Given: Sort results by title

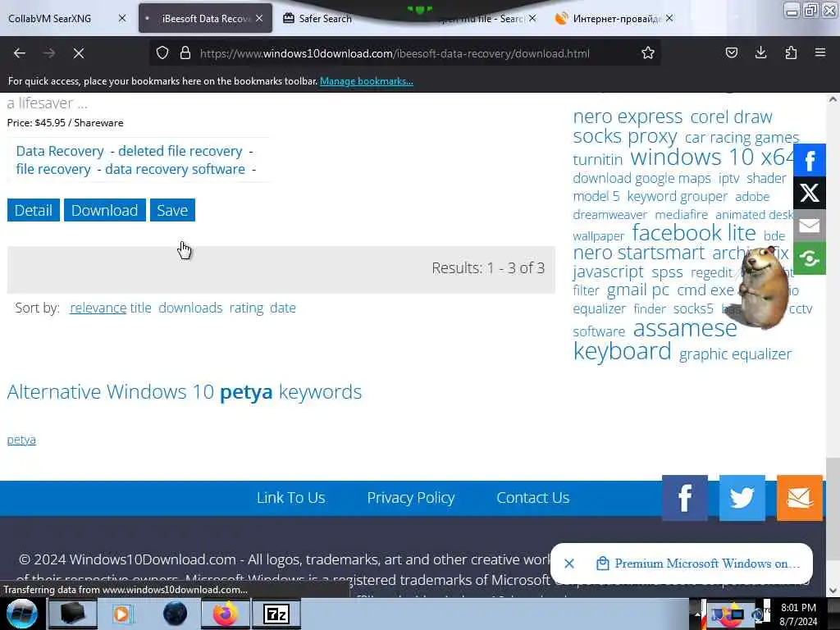Looking at the screenshot, I should coord(141,308).
